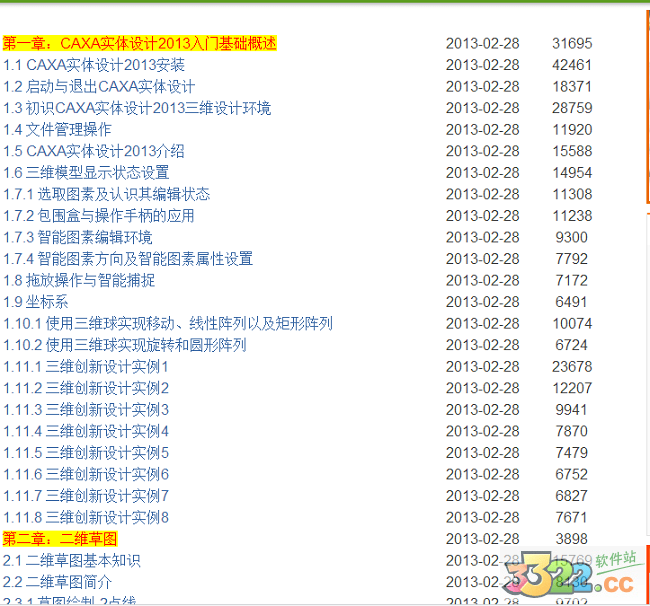Open lesson "1.5 CAXA实体设计2013介绍"

(x=94, y=151)
